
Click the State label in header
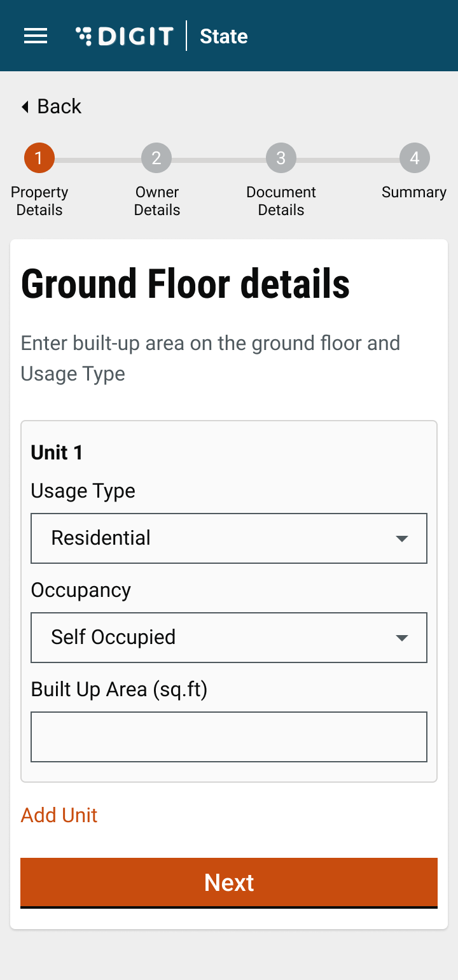224,36
